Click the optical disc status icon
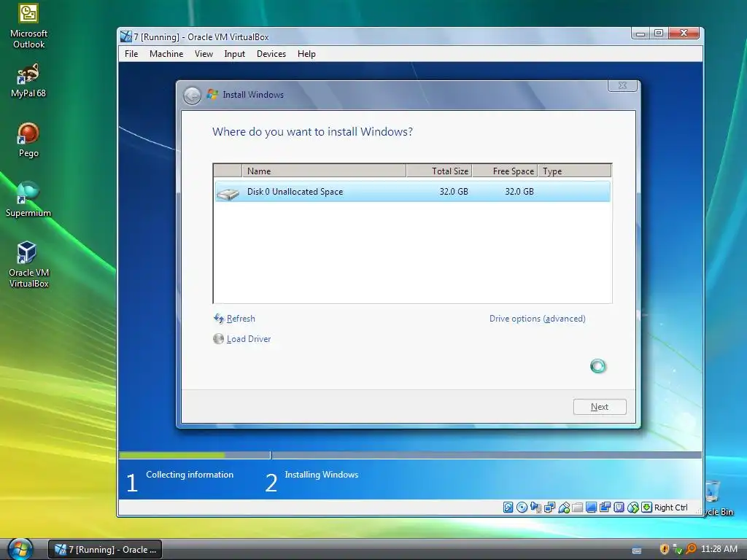 pos(522,507)
